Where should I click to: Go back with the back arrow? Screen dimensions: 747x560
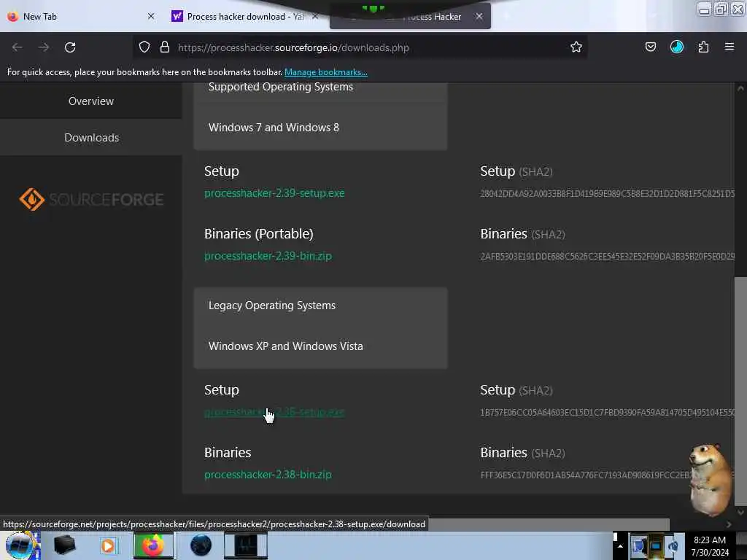click(x=18, y=47)
